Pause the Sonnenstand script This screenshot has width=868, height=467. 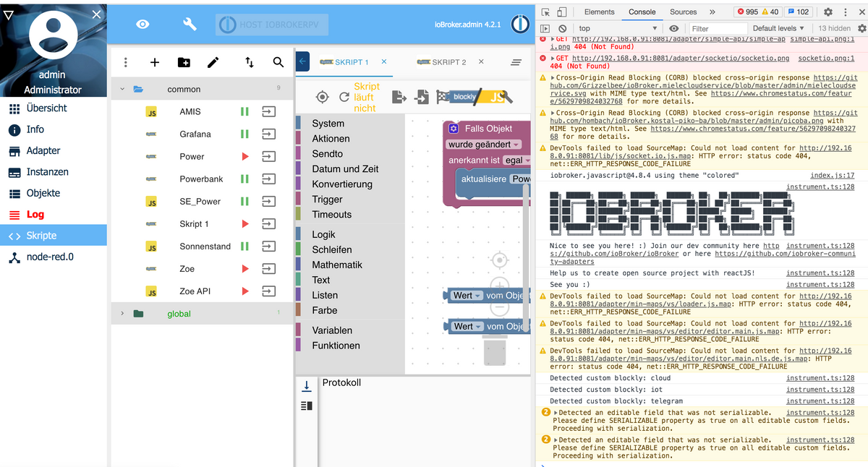(244, 247)
